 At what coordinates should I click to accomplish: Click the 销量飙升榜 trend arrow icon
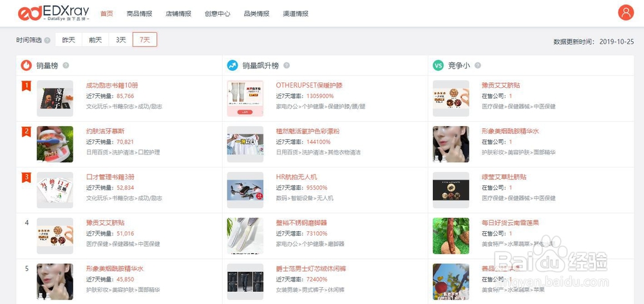click(232, 65)
